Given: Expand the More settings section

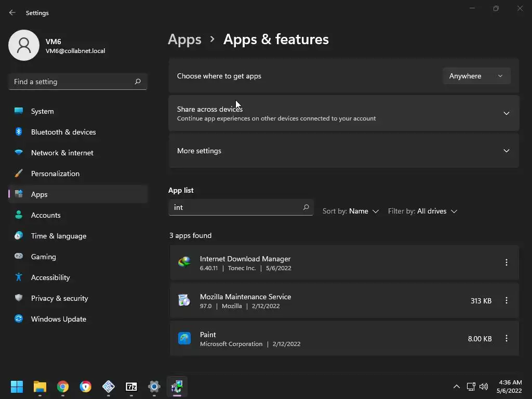Looking at the screenshot, I should click(x=506, y=151).
